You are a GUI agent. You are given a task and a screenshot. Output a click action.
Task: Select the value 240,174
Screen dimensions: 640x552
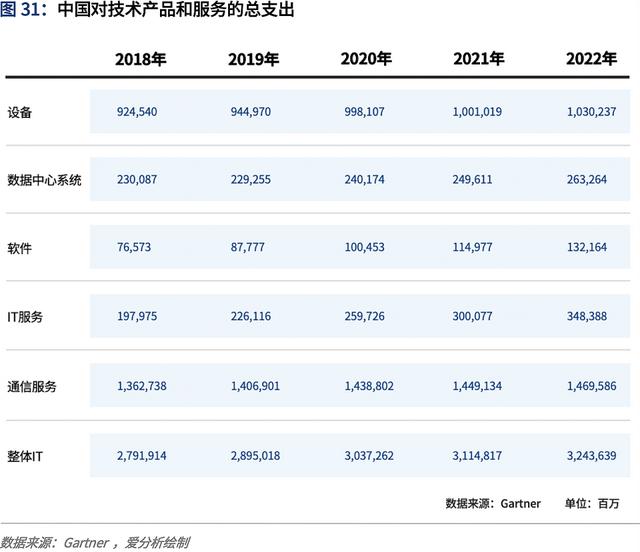click(364, 179)
